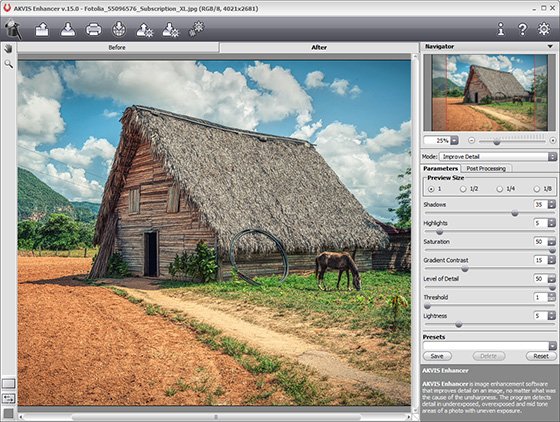Switch to the After tab
560x422 pixels.
coord(319,47)
